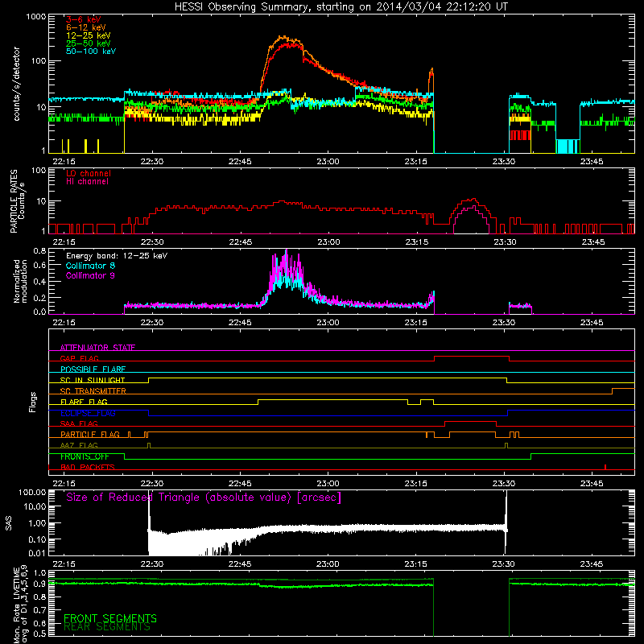Click the vertical Flags axis label
The width and height of the screenshot is (644, 644).
[x=33, y=402]
